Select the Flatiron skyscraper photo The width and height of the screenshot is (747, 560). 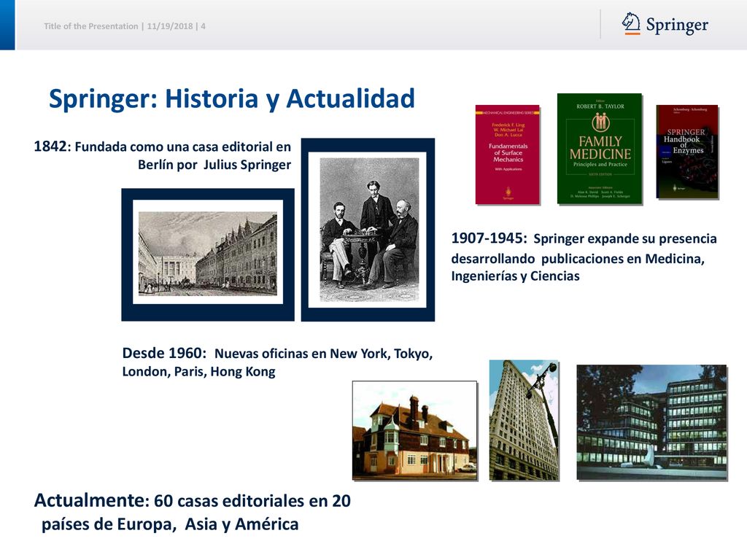tap(524, 420)
